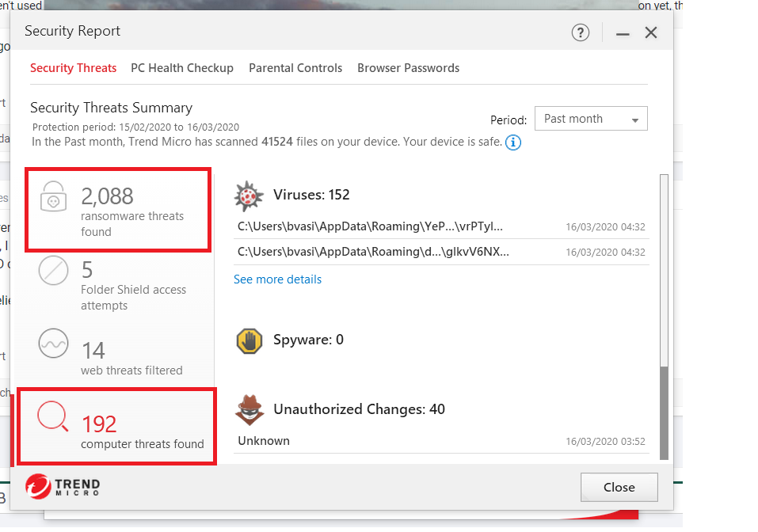Click the info icon beside scan summary
The image size is (758, 532).
click(x=513, y=142)
